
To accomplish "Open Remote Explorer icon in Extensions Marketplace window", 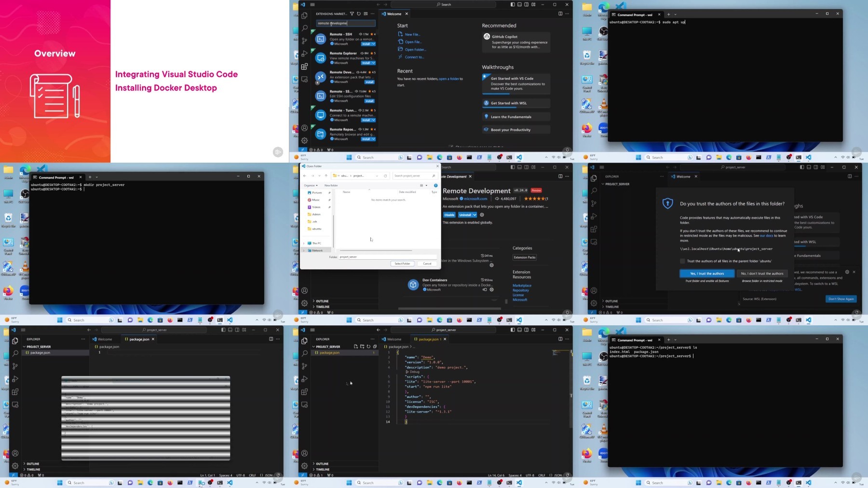I will coord(304,79).
